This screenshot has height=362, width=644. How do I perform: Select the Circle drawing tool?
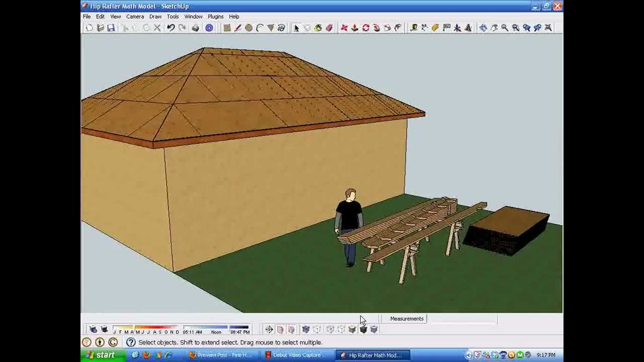coord(249,28)
